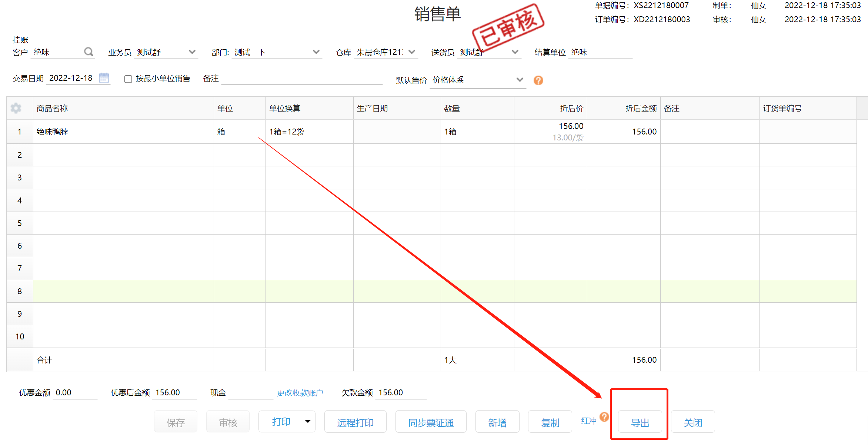
Task: Click the 折后价 cell in row 1
Action: pyautogui.click(x=550, y=132)
